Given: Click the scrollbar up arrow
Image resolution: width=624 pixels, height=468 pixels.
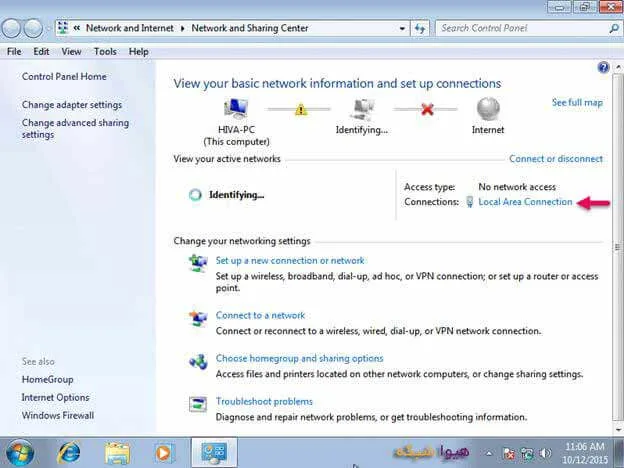Looking at the screenshot, I should (x=618, y=67).
